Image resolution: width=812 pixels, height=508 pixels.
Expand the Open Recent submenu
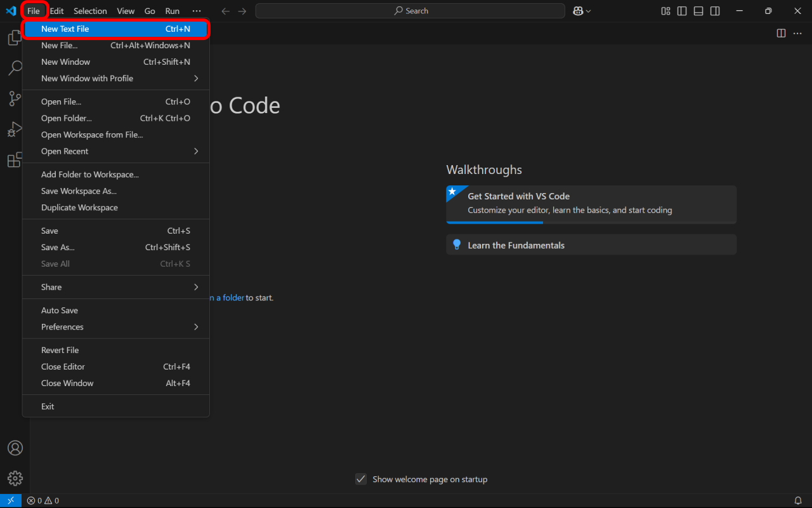115,151
